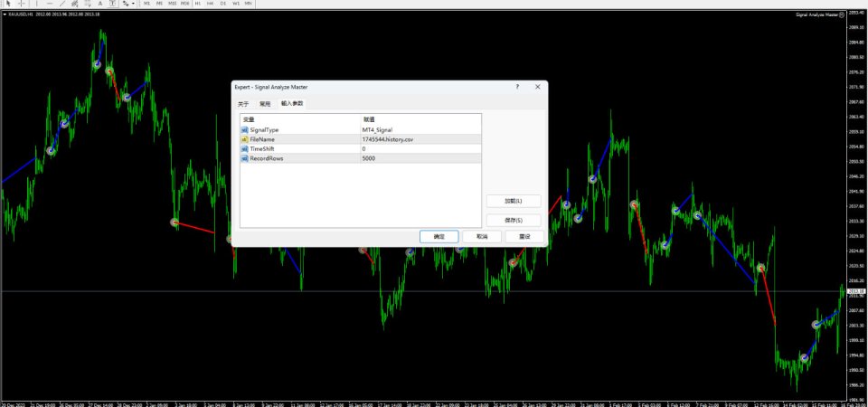This screenshot has width=868, height=407.
Task: Close the Expert dialog window
Action: (537, 87)
